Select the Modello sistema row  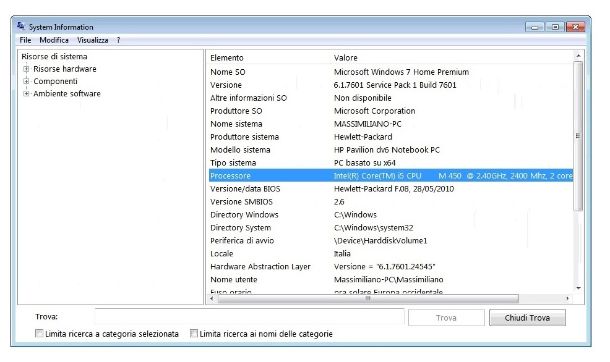(x=391, y=150)
